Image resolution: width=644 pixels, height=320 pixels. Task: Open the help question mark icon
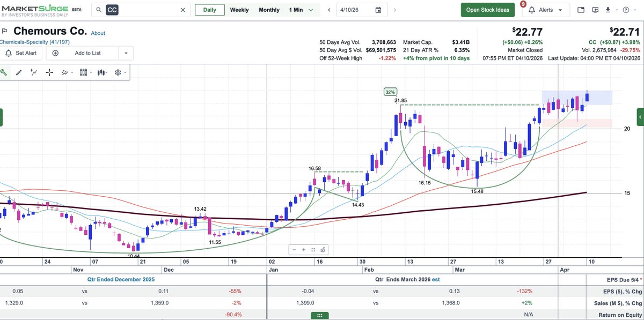click(x=626, y=10)
